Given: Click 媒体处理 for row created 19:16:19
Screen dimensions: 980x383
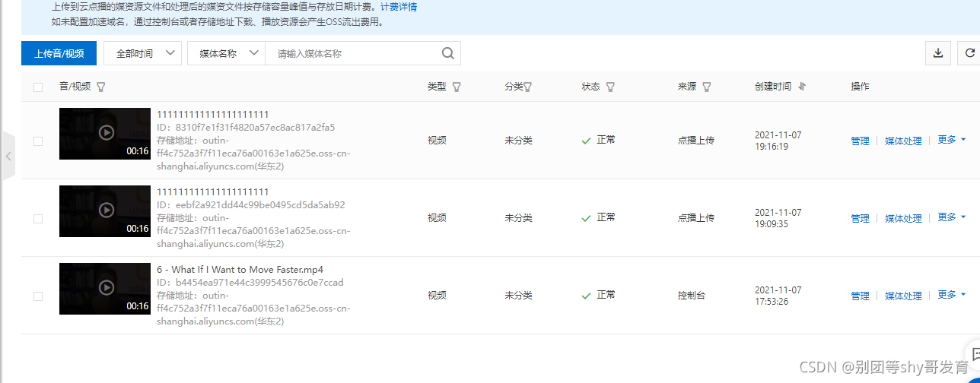Looking at the screenshot, I should coord(903,141).
